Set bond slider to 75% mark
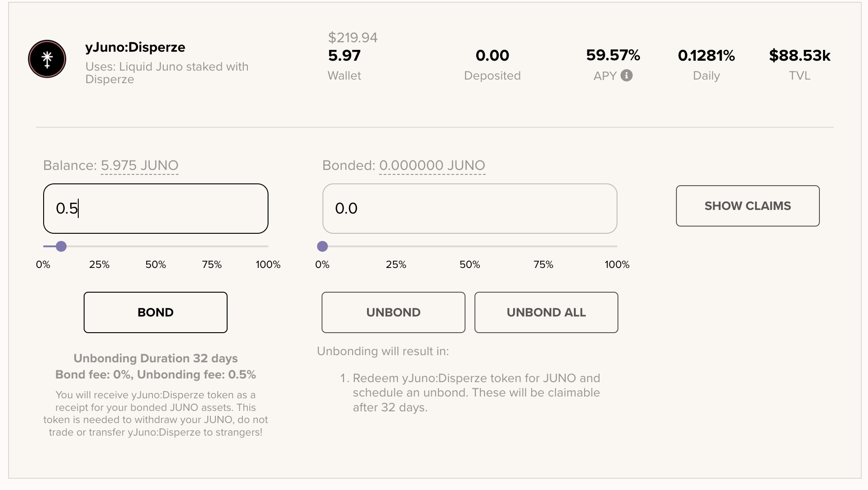868x490 pixels. [212, 246]
